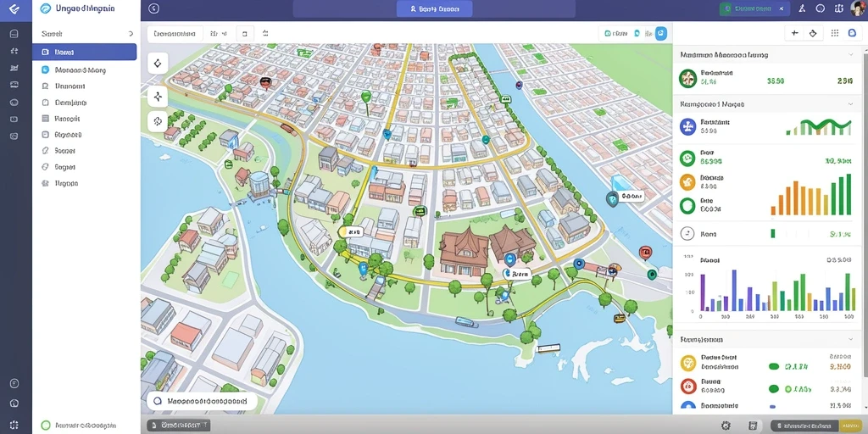Collapse the first right-panel section chevron
This screenshot has height=434, width=868.
tap(851, 55)
